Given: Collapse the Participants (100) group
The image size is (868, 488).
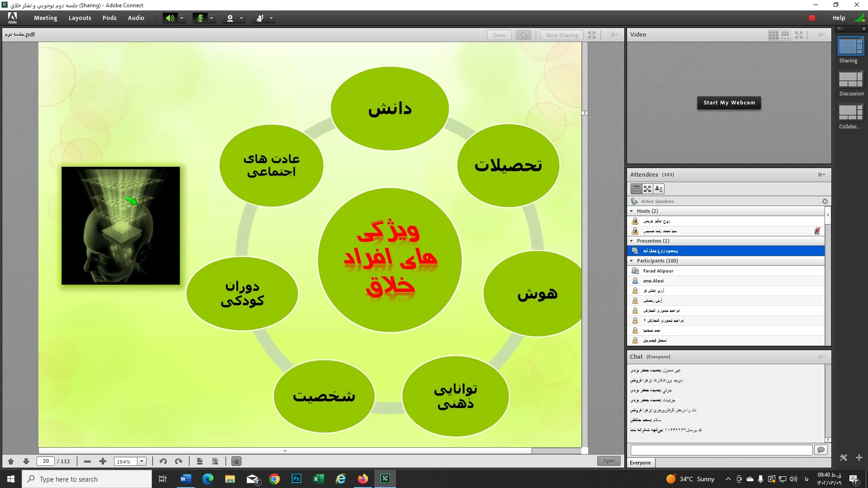Looking at the screenshot, I should point(632,261).
